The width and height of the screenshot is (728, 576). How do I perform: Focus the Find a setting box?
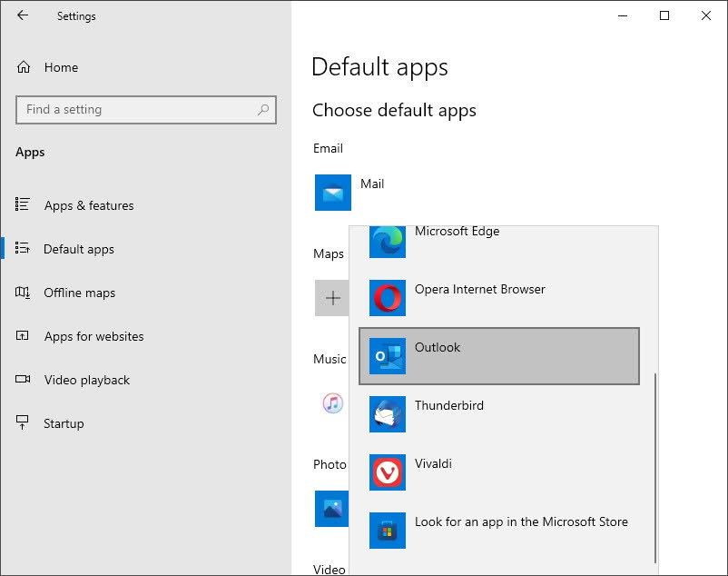[x=146, y=110]
